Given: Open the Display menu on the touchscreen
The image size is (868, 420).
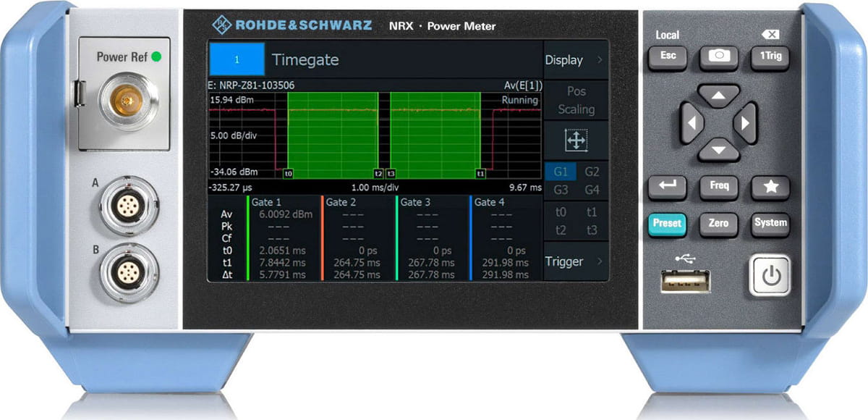Looking at the screenshot, I should (568, 60).
